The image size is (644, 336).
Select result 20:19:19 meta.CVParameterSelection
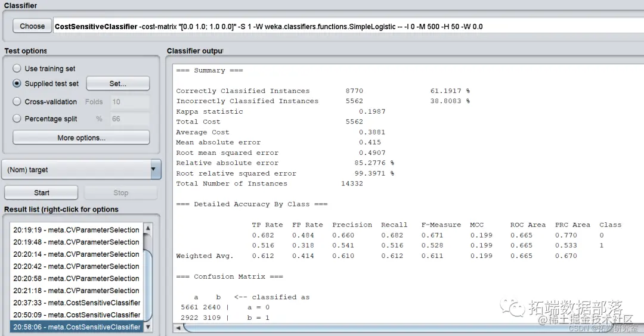click(76, 230)
